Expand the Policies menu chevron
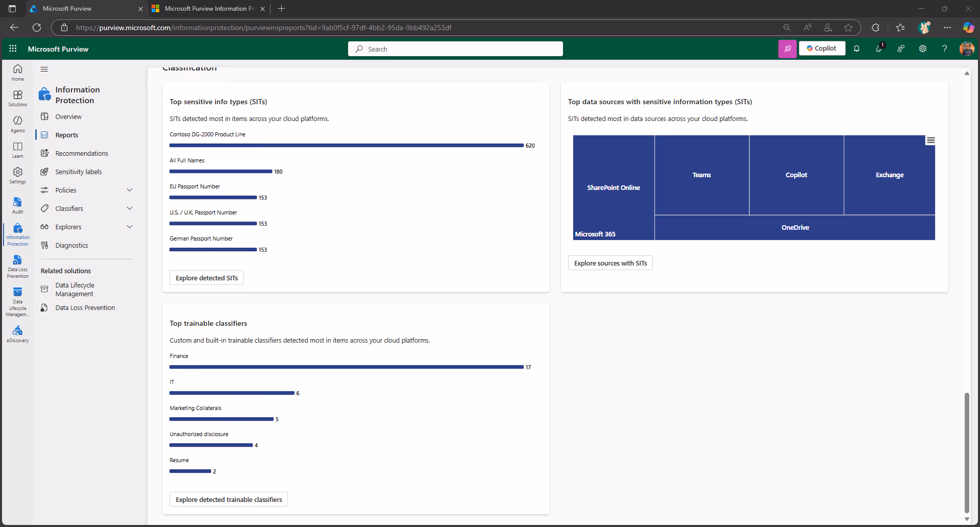The image size is (980, 527). tap(130, 190)
